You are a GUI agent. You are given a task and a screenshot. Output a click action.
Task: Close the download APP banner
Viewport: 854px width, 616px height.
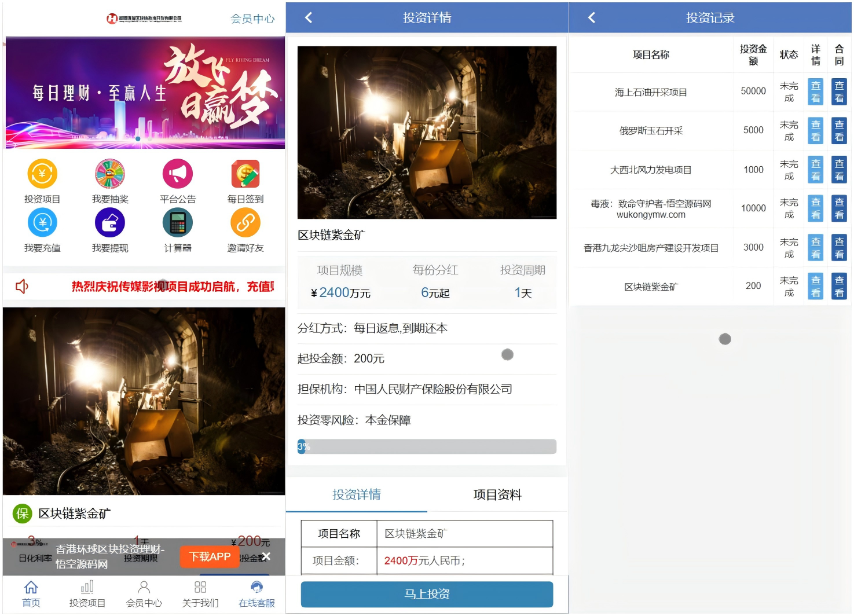(x=266, y=556)
